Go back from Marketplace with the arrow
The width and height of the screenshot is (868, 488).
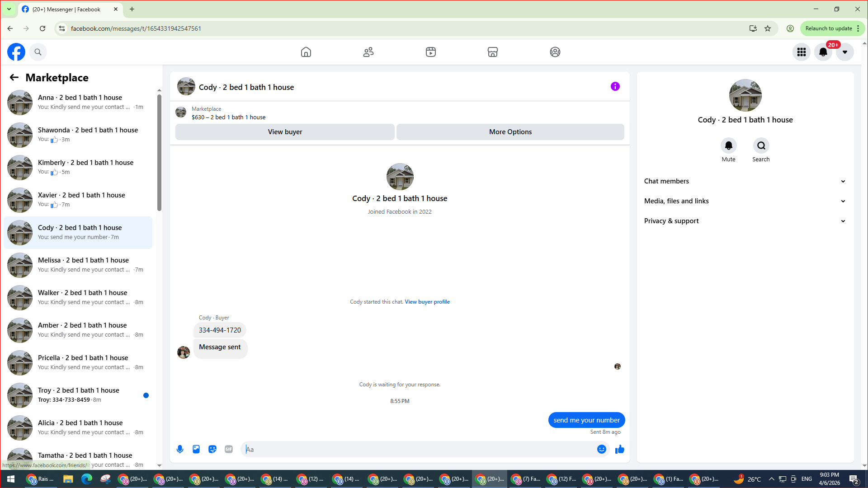click(x=14, y=78)
